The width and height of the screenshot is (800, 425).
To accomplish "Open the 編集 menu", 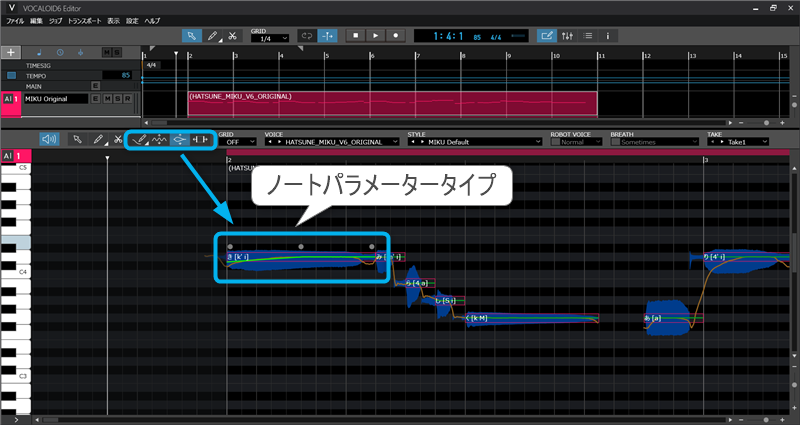I will [x=36, y=21].
